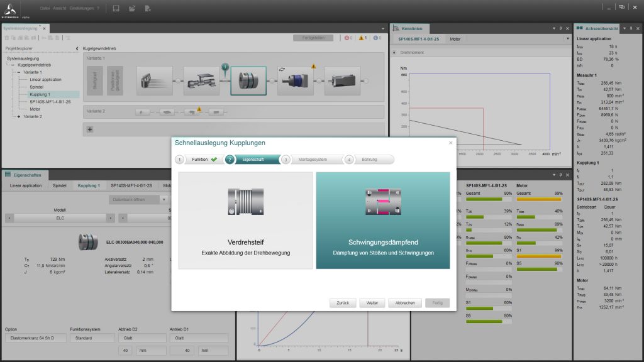Toggle the Drehmoment radio button in Kennlinien
This screenshot has width=644, height=362.
[x=394, y=53]
